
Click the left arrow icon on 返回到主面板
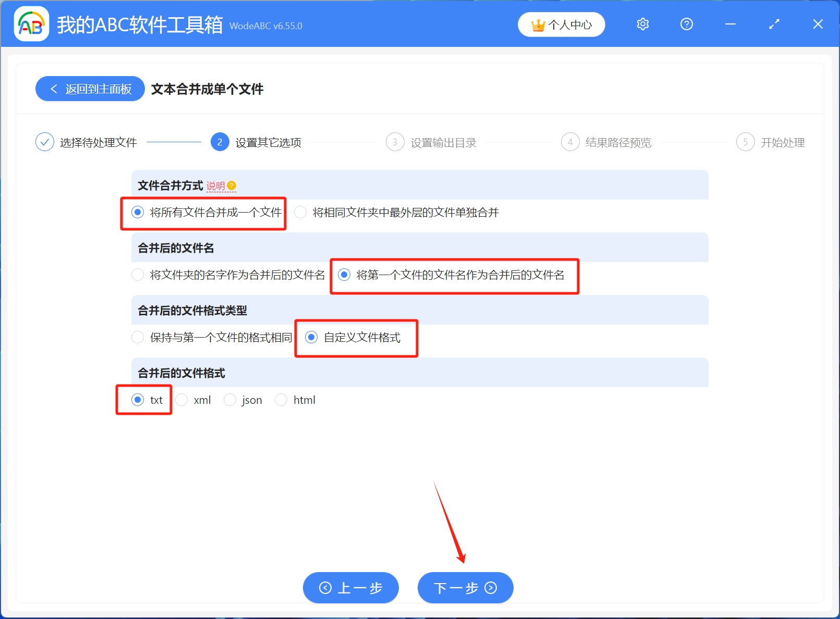point(54,89)
